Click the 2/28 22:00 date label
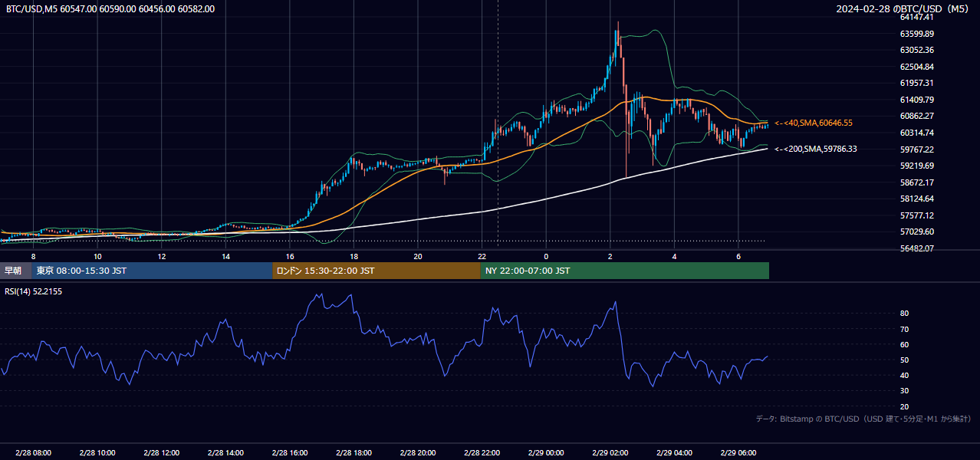Image resolution: width=980 pixels, height=460 pixels. (x=482, y=453)
